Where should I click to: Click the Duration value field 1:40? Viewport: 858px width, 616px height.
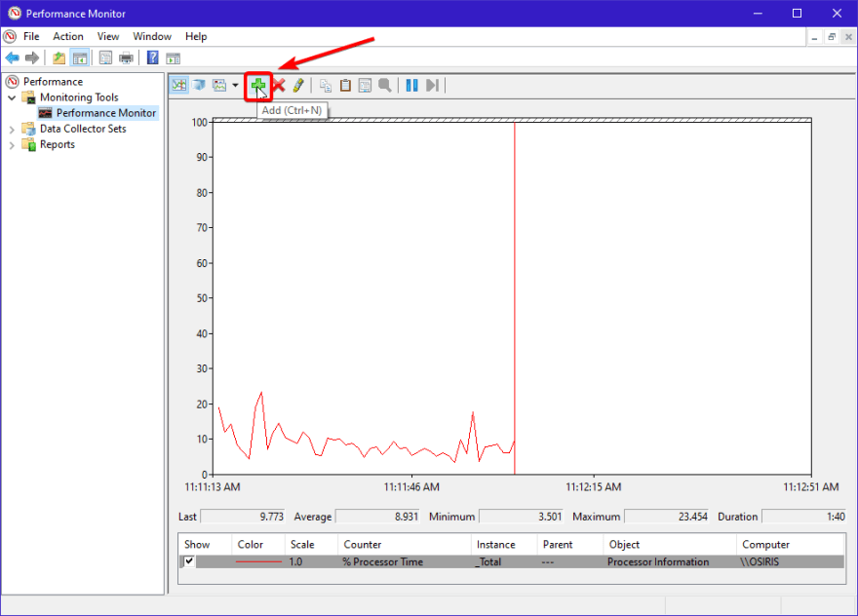[803, 517]
